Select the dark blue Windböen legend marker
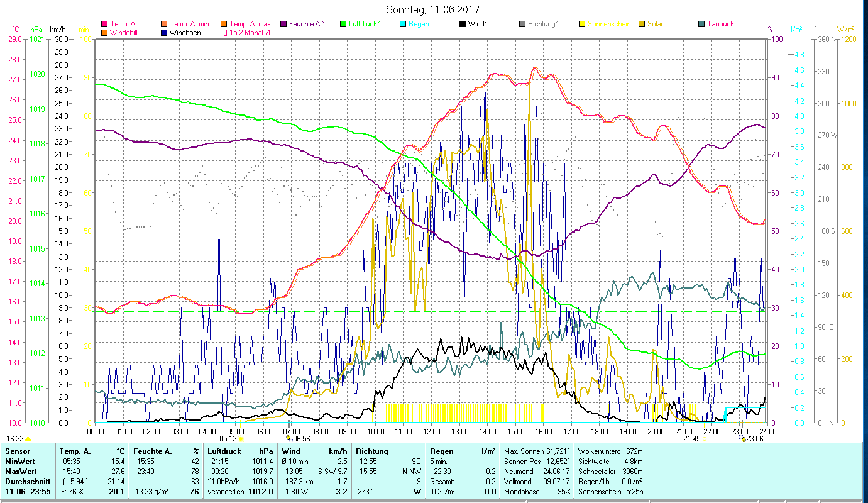 [x=164, y=33]
